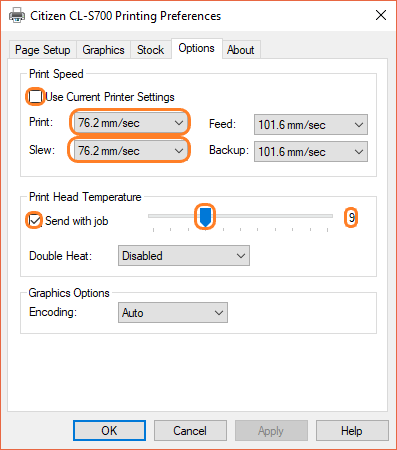The width and height of the screenshot is (397, 450).
Task: Click the temperature value 9 readout
Action: (351, 218)
